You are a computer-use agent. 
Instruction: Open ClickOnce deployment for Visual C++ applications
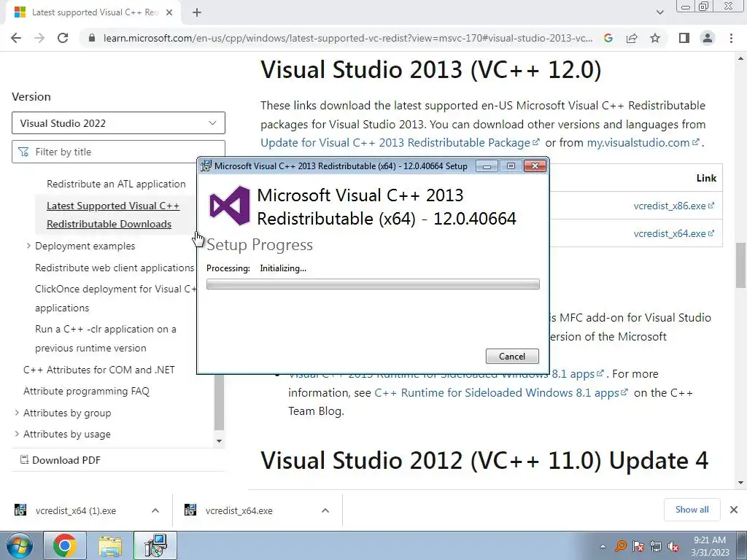115,298
